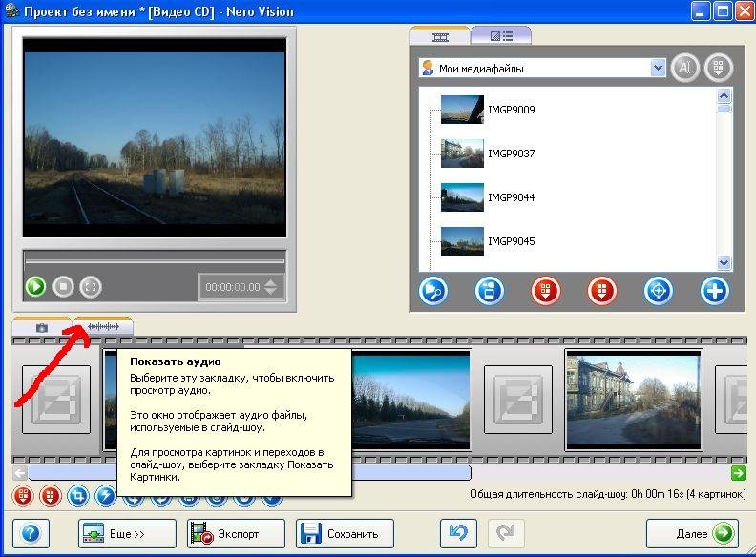The image size is (756, 557).
Task: Open full screen preview mode
Action: (91, 287)
